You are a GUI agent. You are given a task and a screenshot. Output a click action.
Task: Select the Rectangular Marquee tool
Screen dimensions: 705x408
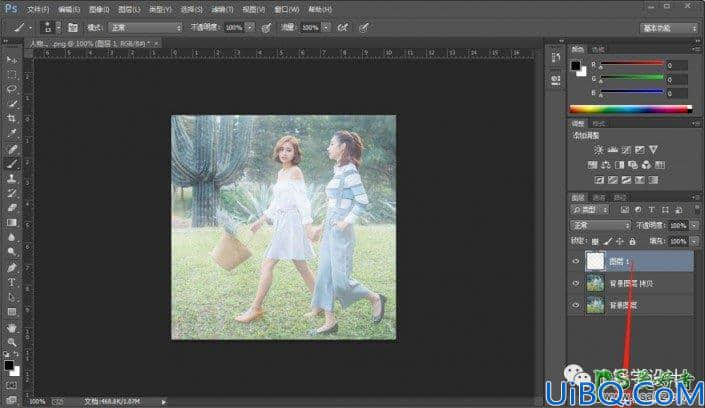(x=12, y=74)
